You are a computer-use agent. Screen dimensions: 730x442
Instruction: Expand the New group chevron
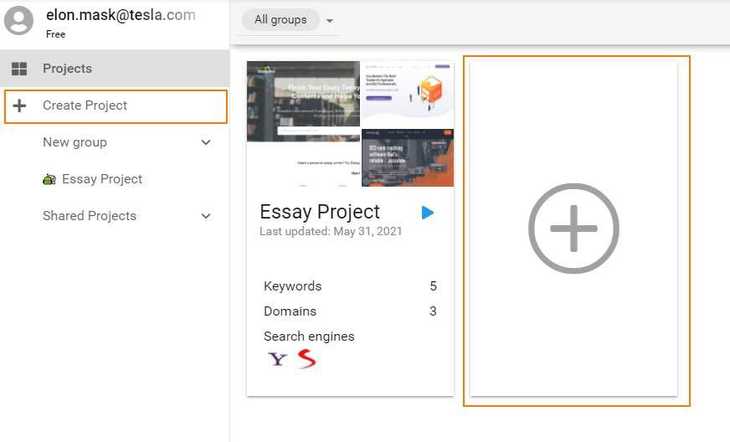[x=206, y=143]
